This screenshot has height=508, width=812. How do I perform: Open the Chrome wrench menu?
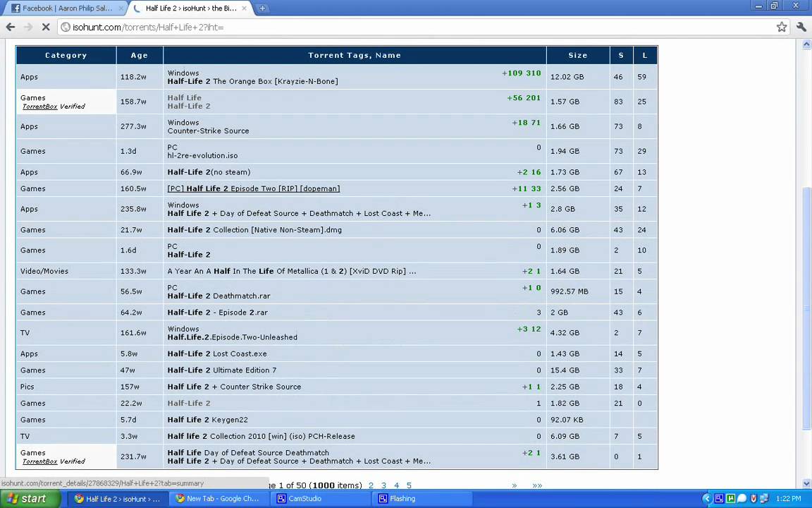(x=801, y=27)
